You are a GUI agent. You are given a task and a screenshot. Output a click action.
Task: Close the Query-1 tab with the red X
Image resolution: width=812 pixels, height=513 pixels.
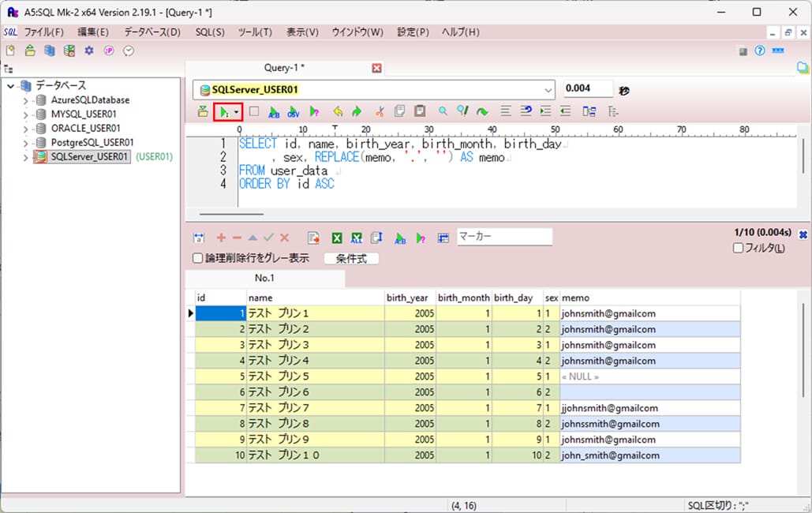376,68
